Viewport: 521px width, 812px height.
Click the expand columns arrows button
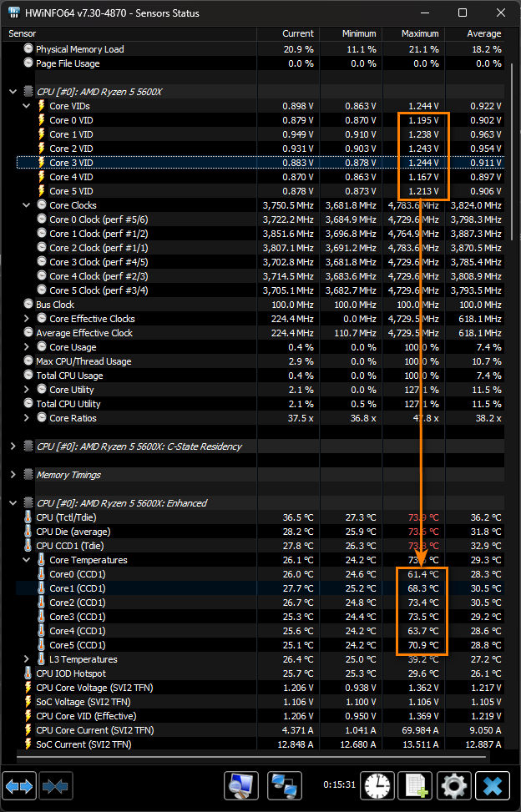pos(20,785)
